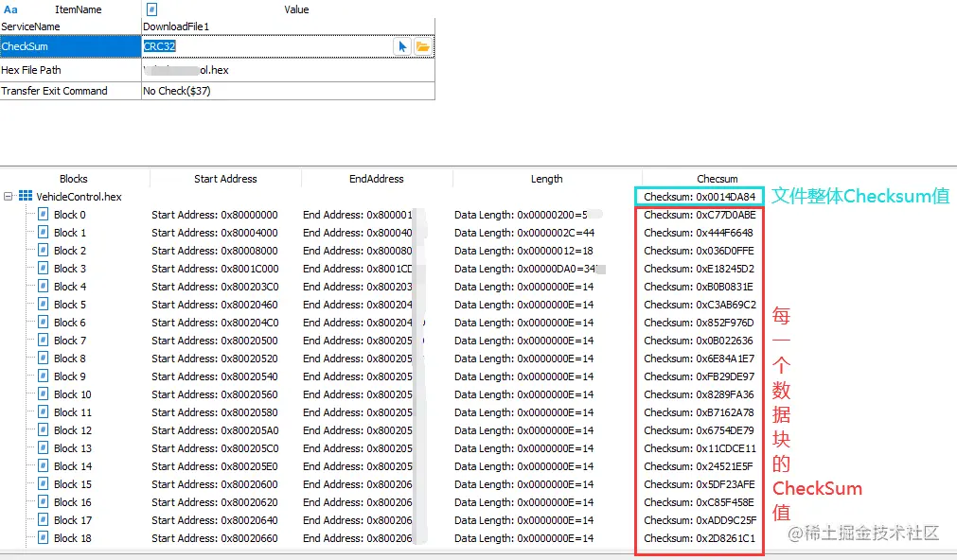Click the Block 2 file icon
This screenshot has height=560, width=957.
pos(44,250)
